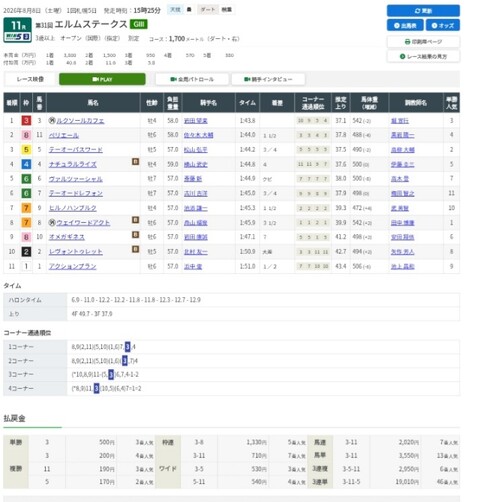480x502 pixels.
Task: Click the yellow frame 5 badge for テーオーパスワード
Action: click(x=26, y=150)
